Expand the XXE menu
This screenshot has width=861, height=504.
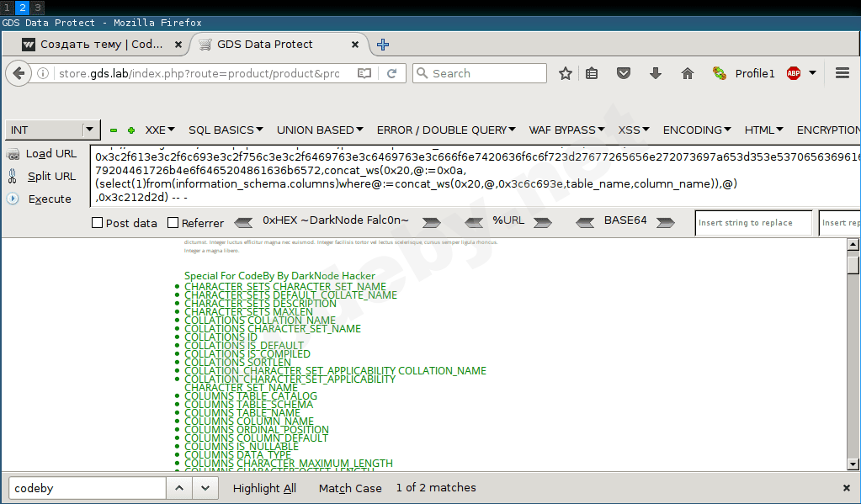tap(160, 130)
